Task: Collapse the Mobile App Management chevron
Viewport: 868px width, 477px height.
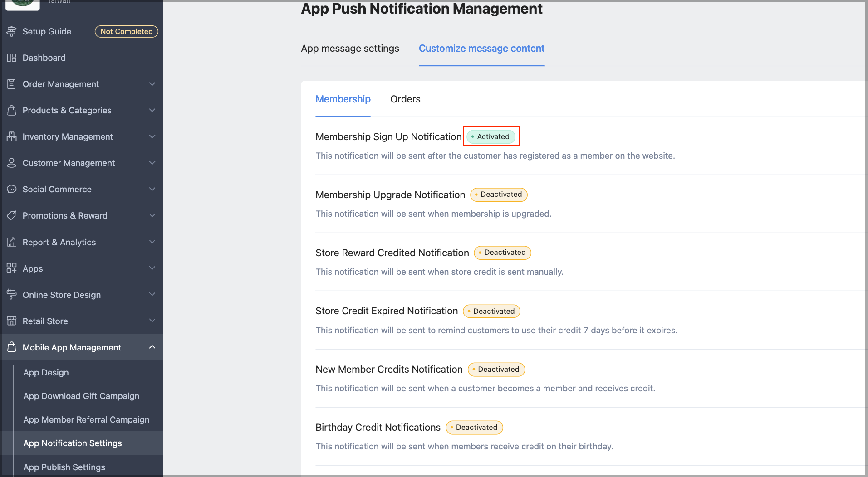Action: [152, 347]
